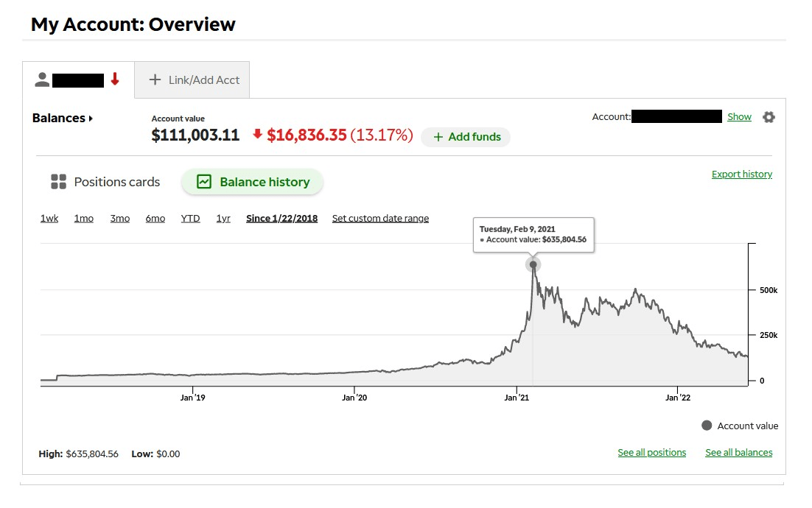Click the Positions cards grid icon
The width and height of the screenshot is (812, 508).
tap(58, 182)
